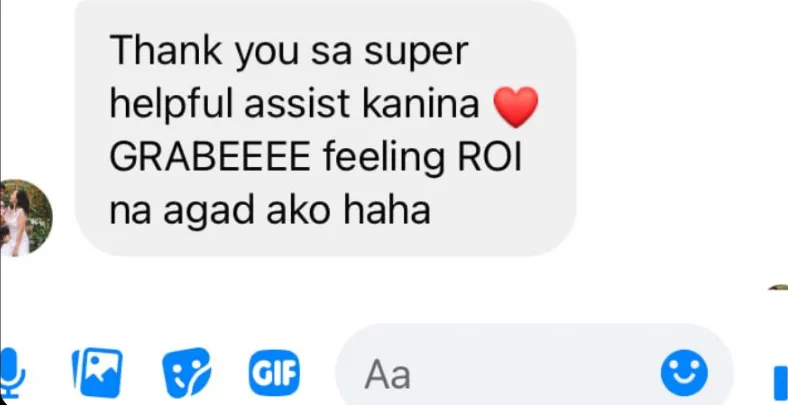Focus the Aa message input field
The height and width of the screenshot is (405, 788).
pyautogui.click(x=534, y=373)
